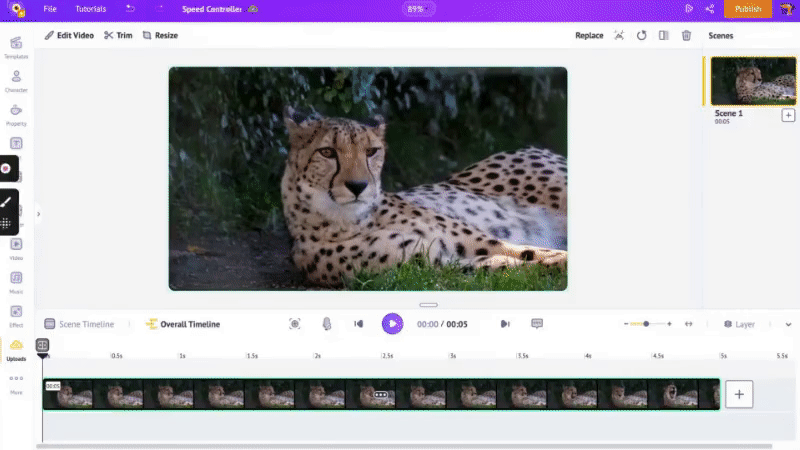This screenshot has width=800, height=450.
Task: Click the Publish button
Action: 747,9
